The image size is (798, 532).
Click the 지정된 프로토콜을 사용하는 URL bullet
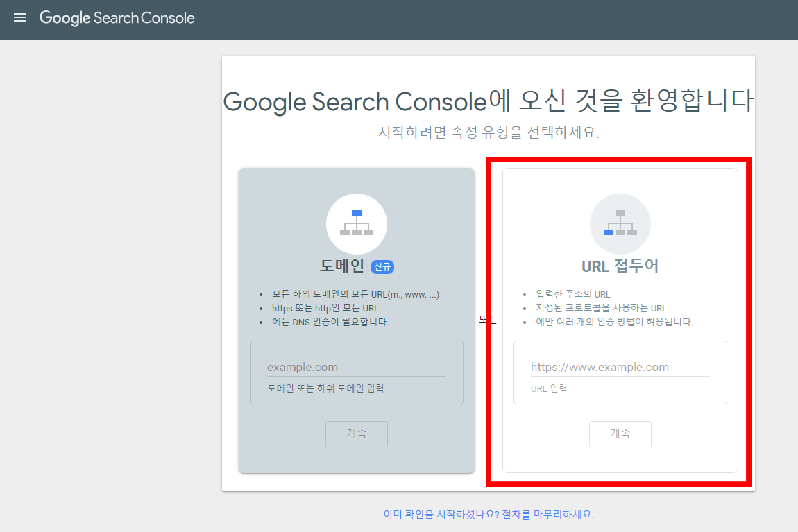[x=601, y=308]
